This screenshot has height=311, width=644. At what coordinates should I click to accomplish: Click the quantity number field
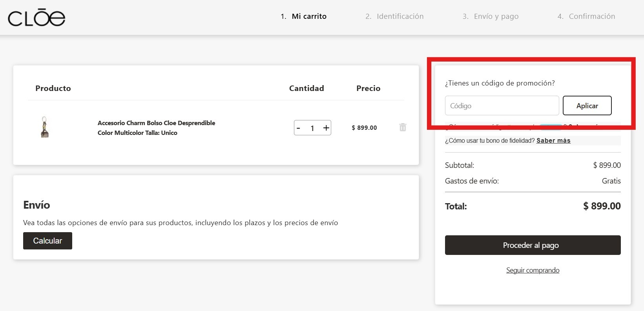pos(312,128)
